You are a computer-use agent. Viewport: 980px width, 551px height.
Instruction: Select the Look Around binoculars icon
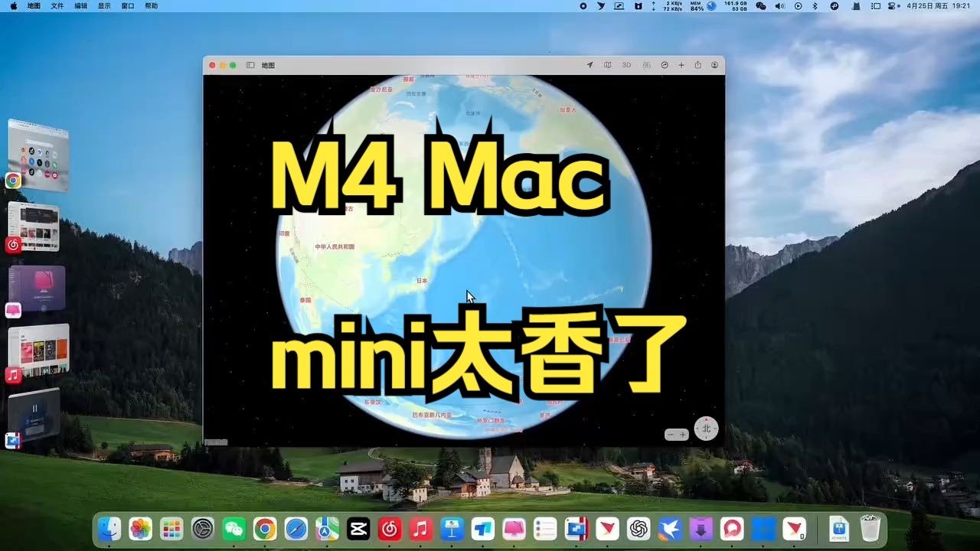click(x=647, y=65)
